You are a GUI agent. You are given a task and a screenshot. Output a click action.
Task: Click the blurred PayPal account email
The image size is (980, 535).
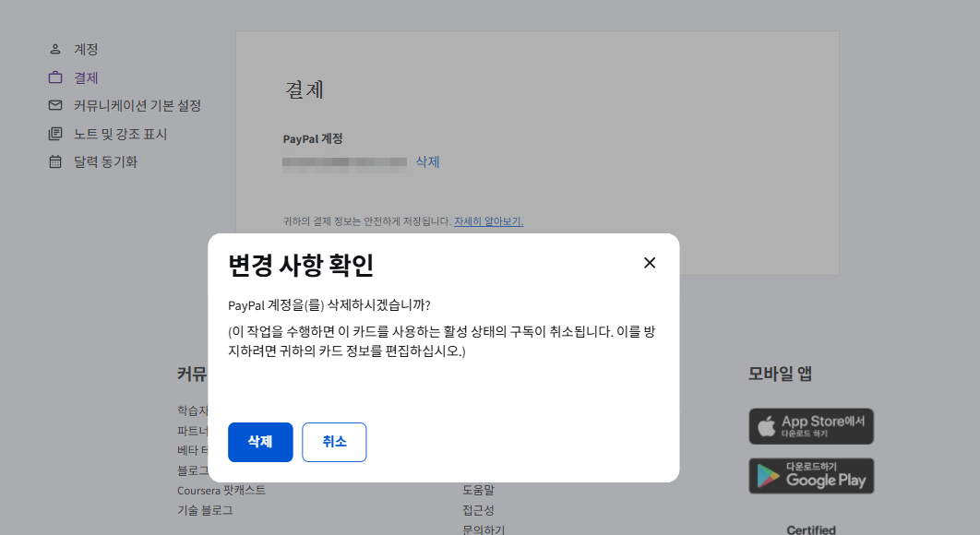tap(344, 162)
